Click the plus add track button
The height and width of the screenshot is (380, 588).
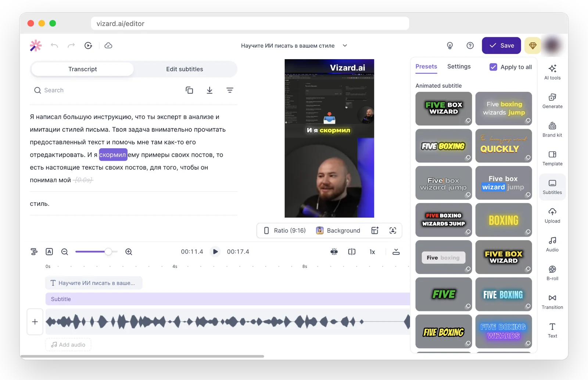(x=35, y=322)
